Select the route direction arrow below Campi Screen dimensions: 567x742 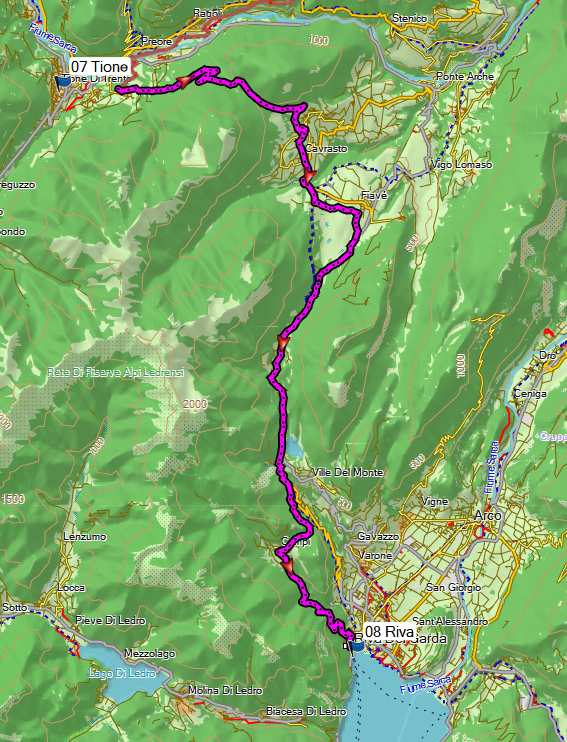click(287, 567)
